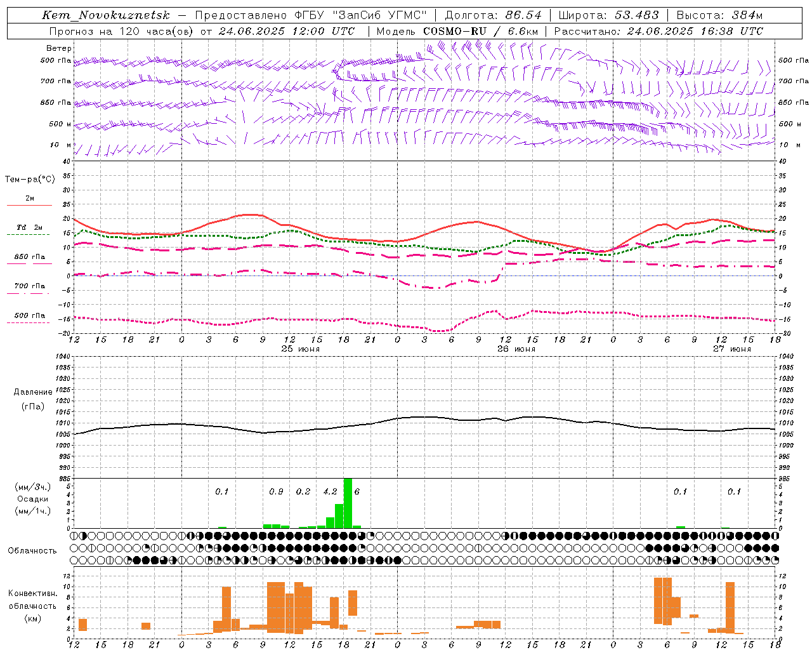Click the 6 precipitation total value
Viewport: 812px width, 650px height.
[357, 492]
